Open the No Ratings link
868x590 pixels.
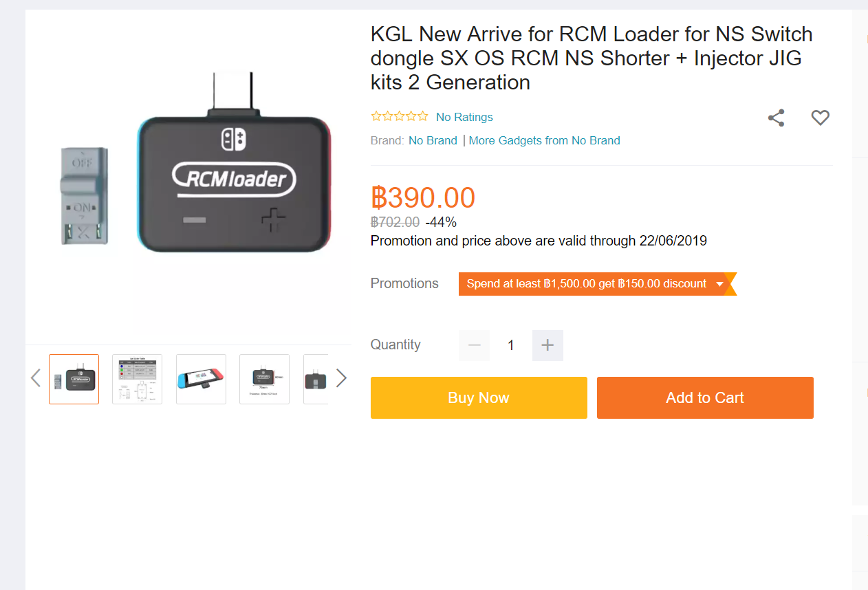464,117
